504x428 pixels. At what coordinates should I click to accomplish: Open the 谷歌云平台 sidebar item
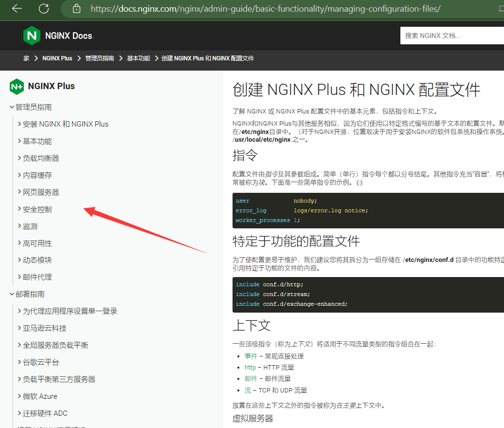click(x=41, y=362)
